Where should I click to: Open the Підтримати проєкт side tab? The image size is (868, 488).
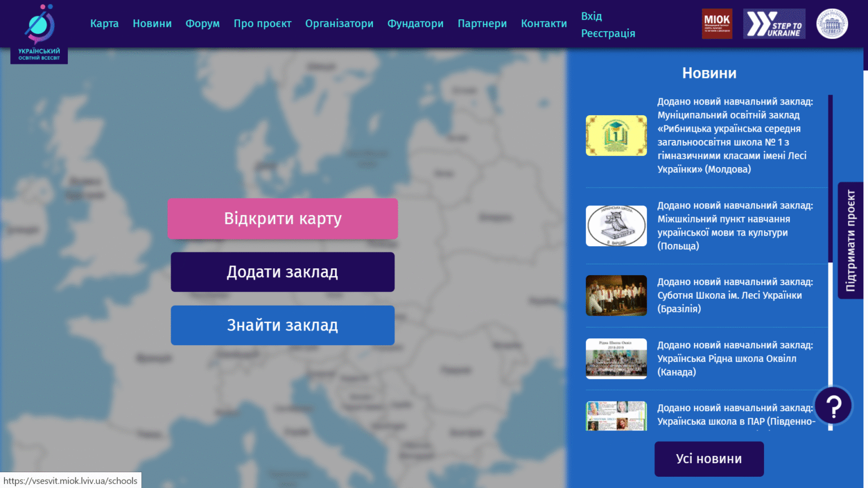pyautogui.click(x=850, y=241)
